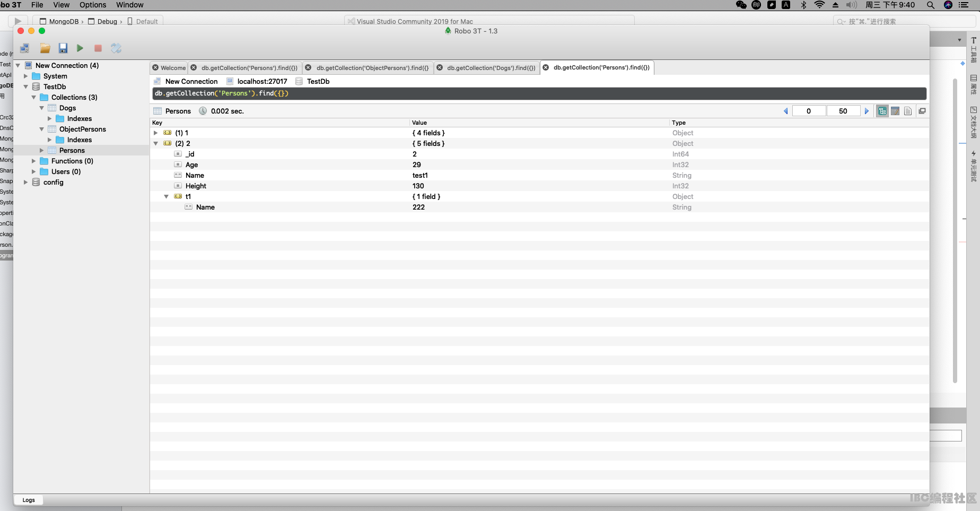Click the skip value field showing 0
Image resolution: width=980 pixels, height=511 pixels.
(x=809, y=111)
